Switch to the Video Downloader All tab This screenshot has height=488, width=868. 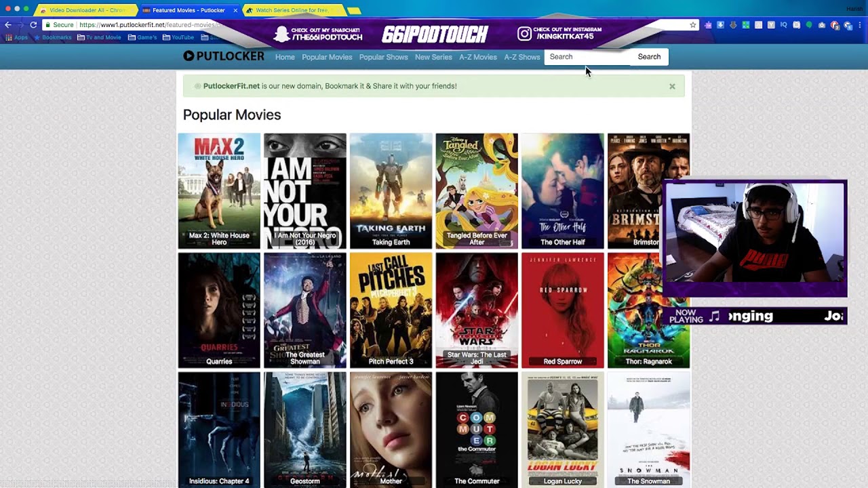85,10
